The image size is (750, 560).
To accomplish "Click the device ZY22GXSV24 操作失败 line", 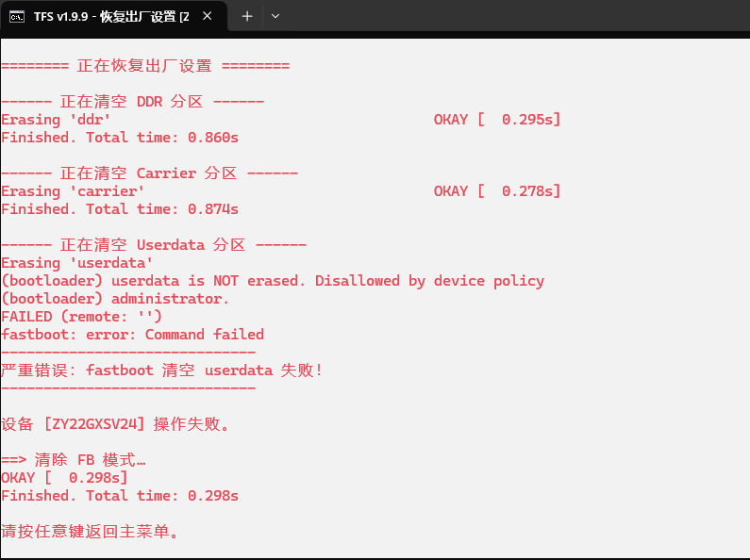I will coord(115,424).
